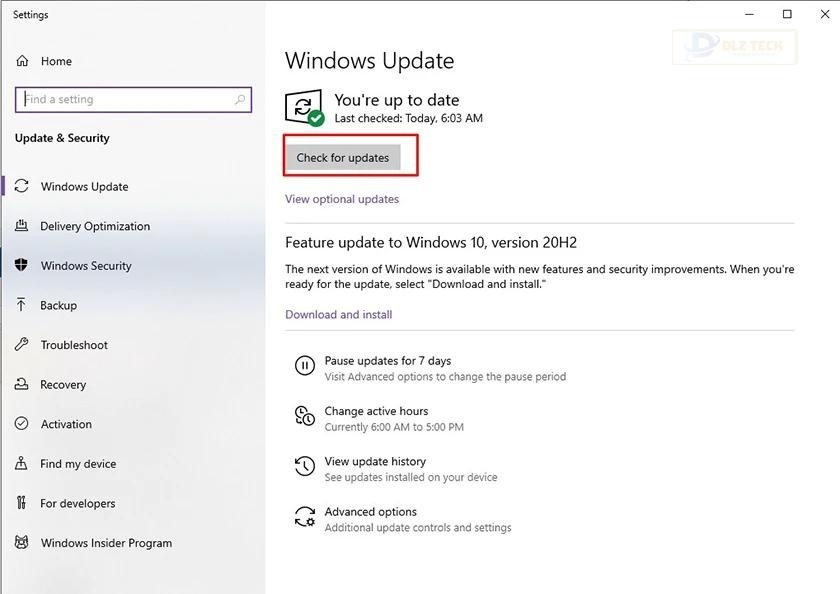This screenshot has width=840, height=594.
Task: Minimize the Settings window
Action: point(749,14)
